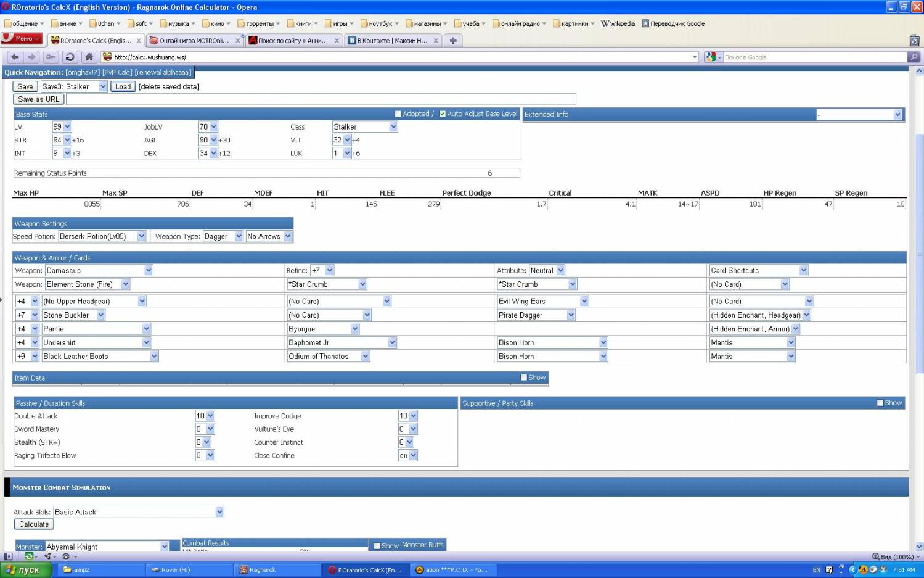Click in the Google search field
Viewport: 924px width, 578px height.
(814, 57)
